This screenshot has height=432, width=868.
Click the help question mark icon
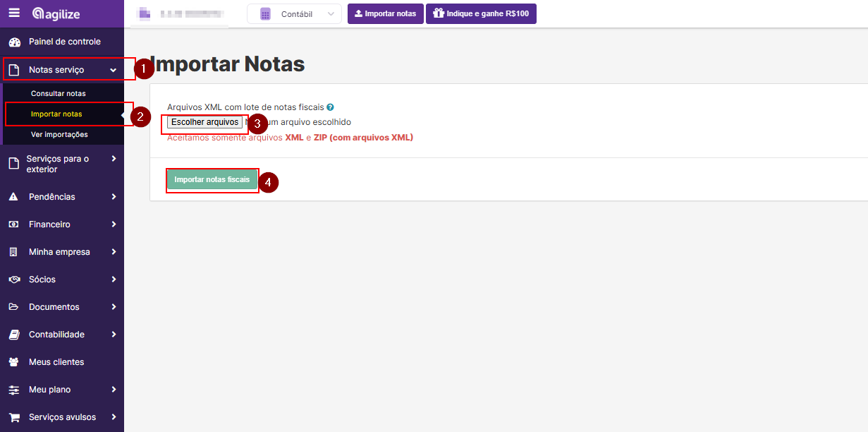330,107
